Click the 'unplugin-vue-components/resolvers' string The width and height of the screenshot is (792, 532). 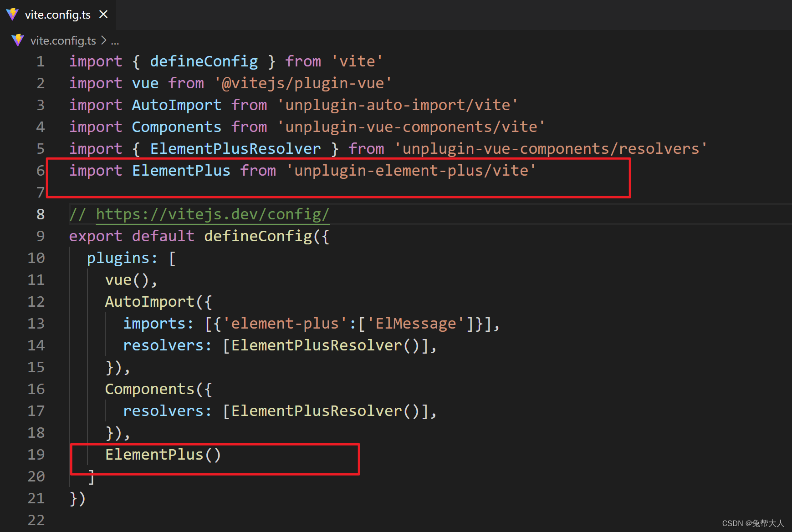pos(551,149)
